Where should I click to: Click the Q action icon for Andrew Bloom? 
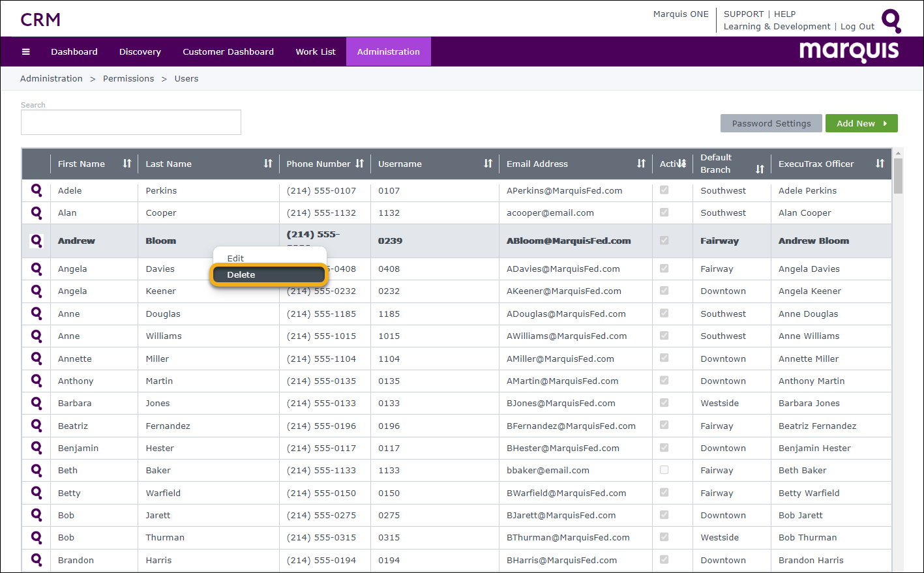(37, 241)
